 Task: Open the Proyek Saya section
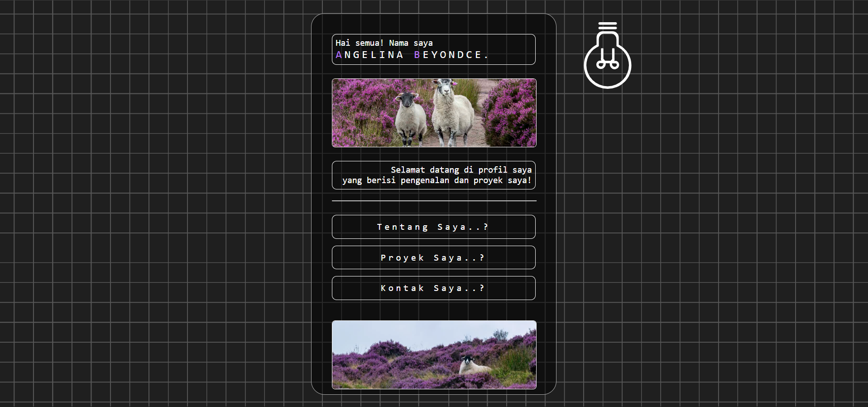433,257
